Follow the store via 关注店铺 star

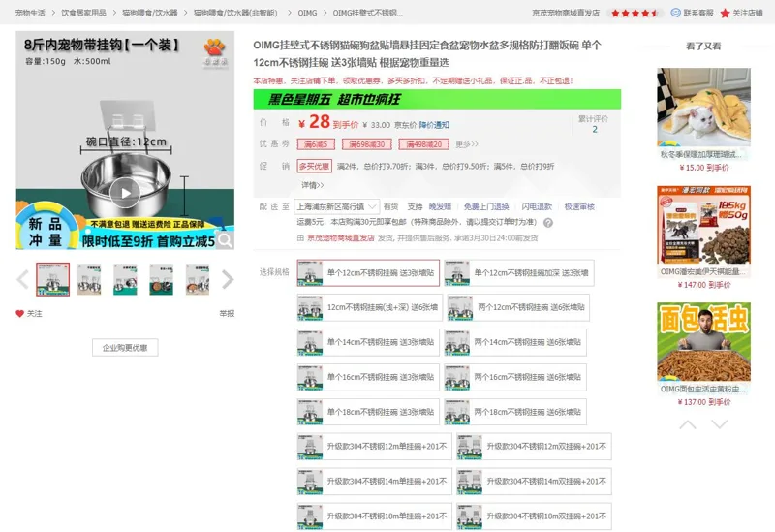pos(741,13)
